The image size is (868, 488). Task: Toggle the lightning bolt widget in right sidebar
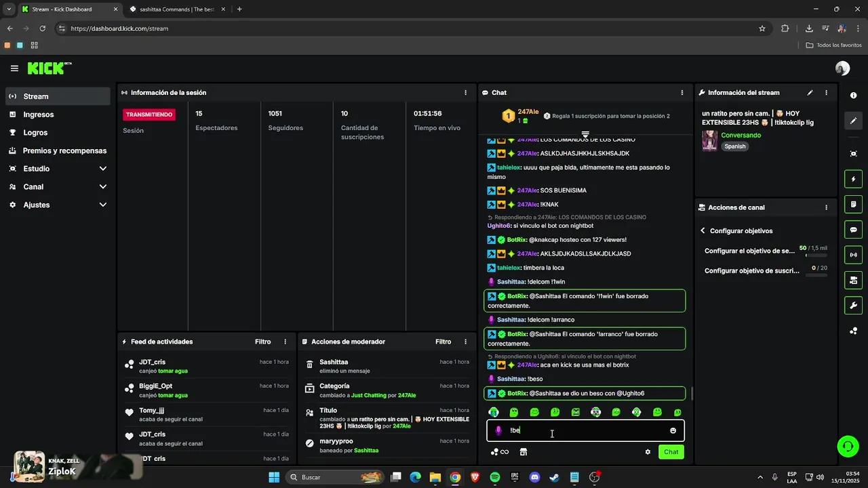(853, 180)
